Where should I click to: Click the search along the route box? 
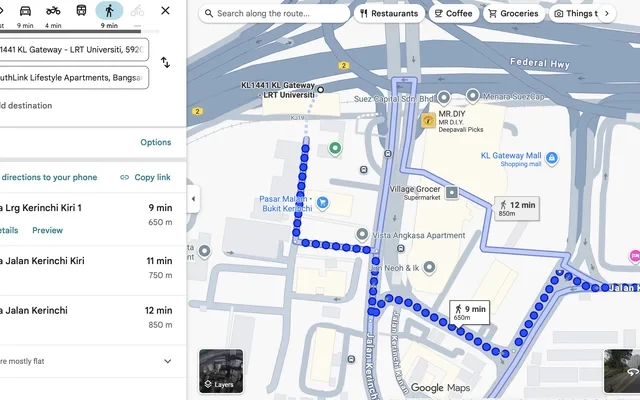274,14
